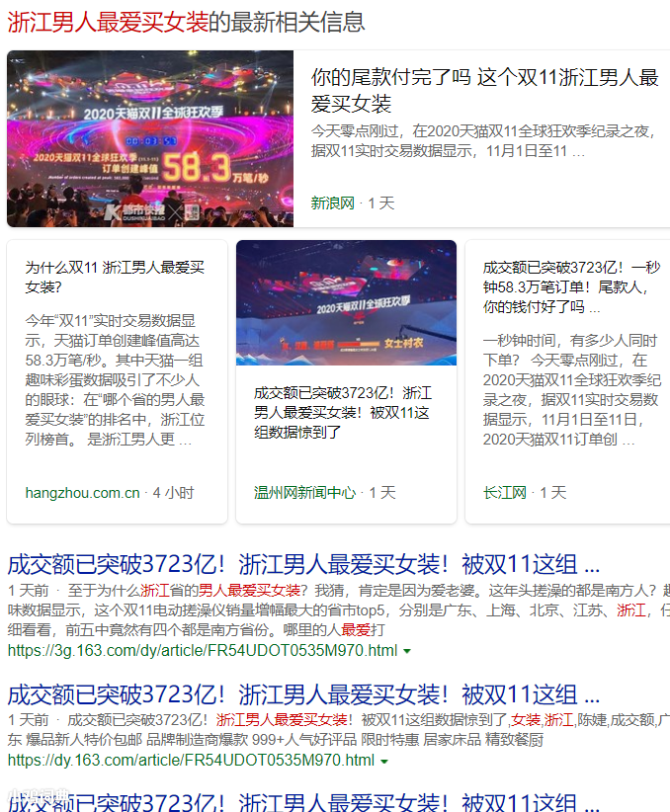Click the dy.163.com article URL

(x=191, y=761)
